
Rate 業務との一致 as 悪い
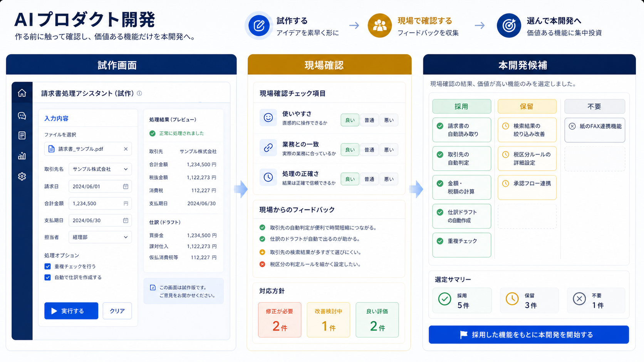point(389,150)
